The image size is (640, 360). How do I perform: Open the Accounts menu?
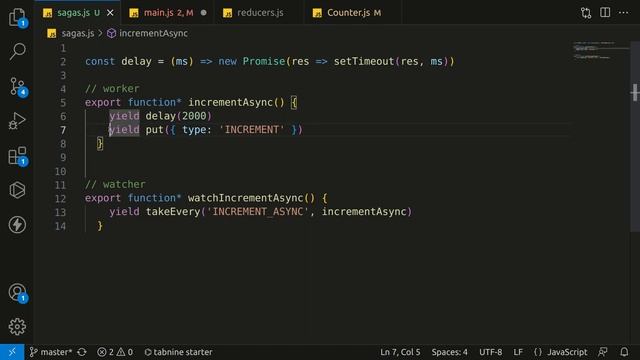(x=17, y=293)
